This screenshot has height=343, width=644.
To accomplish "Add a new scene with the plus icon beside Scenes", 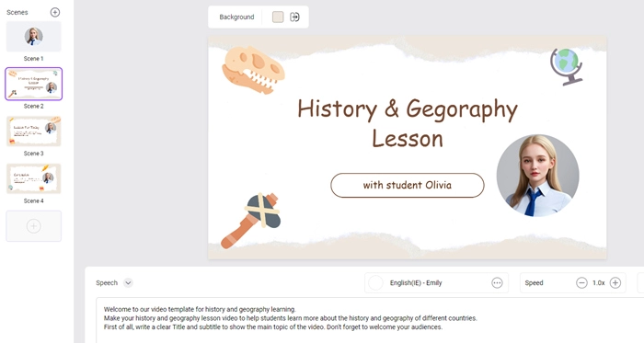I will tap(54, 12).
